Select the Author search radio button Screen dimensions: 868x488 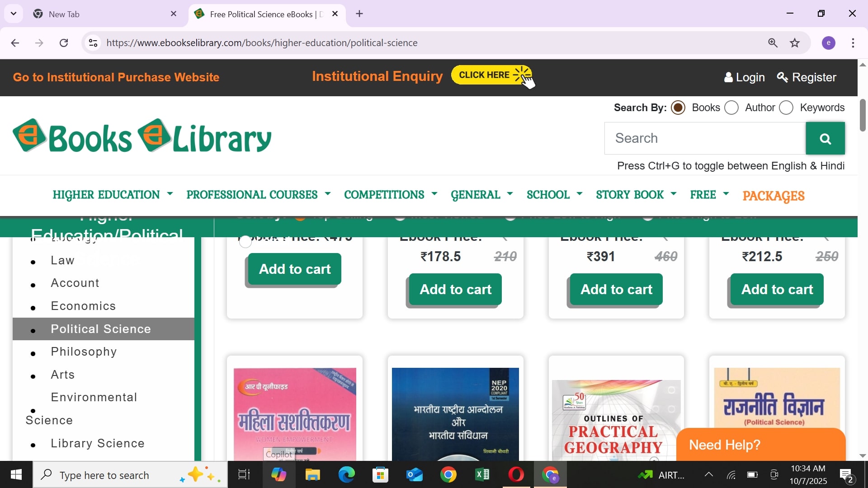[731, 108]
